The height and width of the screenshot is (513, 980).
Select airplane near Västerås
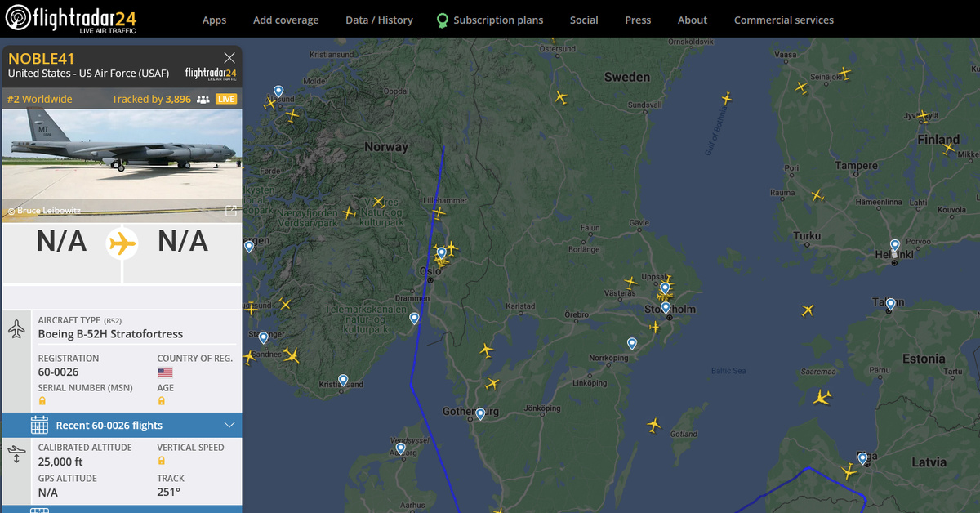[630, 283]
